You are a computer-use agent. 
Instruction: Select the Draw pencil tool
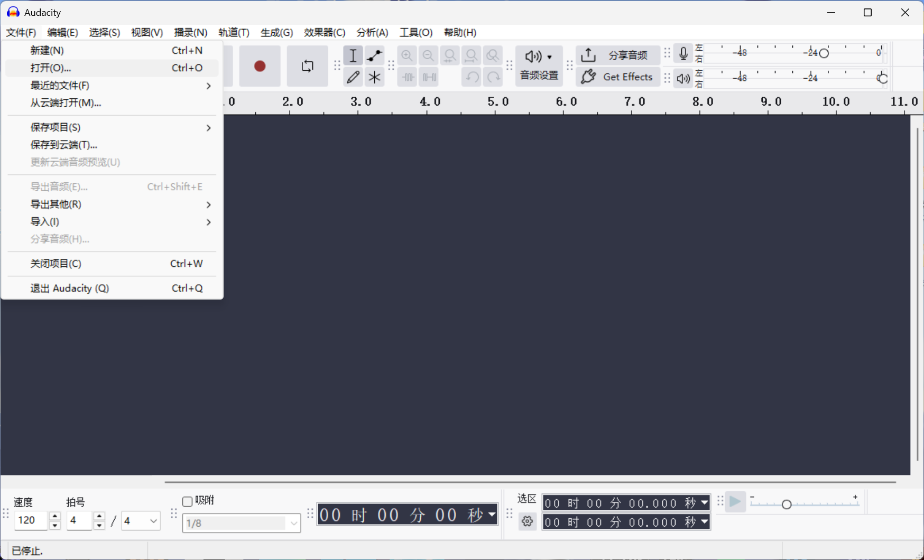353,77
